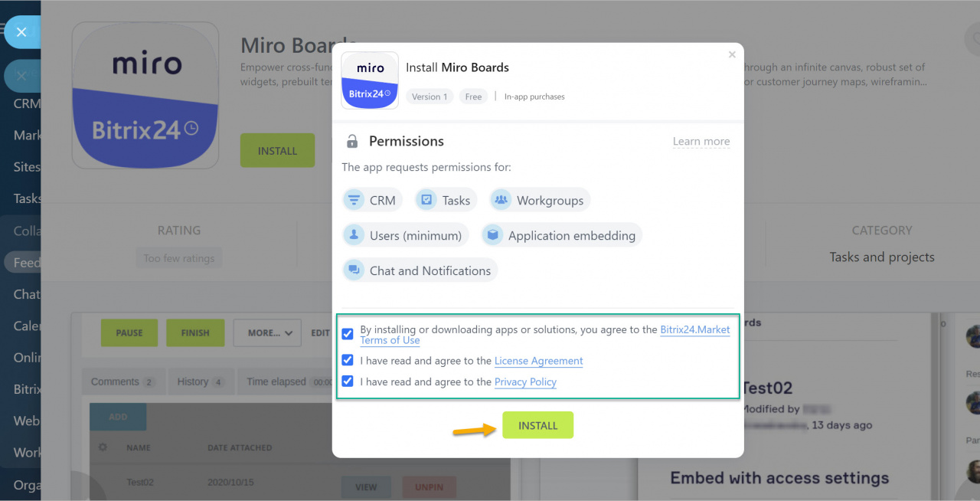This screenshot has width=980, height=501.
Task: Click the PAUSE button in screenshot preview
Action: tap(129, 332)
